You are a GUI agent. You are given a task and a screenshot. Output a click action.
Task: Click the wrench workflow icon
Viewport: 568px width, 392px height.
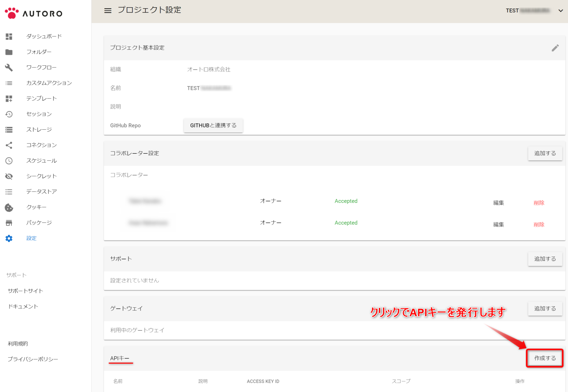[x=9, y=67]
